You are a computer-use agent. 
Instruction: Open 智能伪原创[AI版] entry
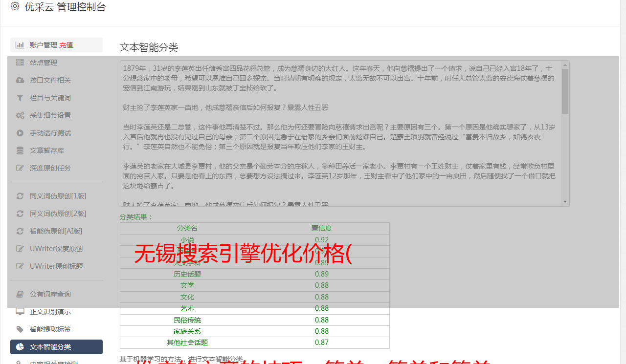click(56, 231)
